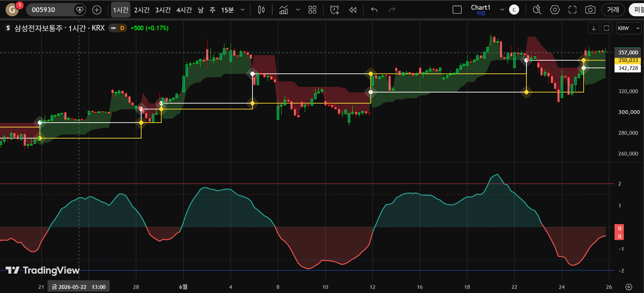Toggle the square icon left of KRW
The height and width of the screenshot is (293, 644).
pos(607,28)
